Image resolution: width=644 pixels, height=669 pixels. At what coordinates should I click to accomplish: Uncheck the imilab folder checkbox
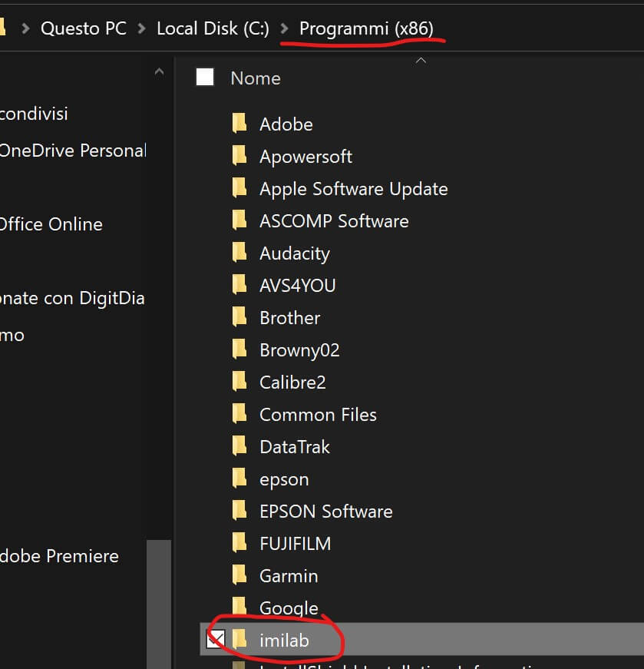pyautogui.click(x=216, y=639)
